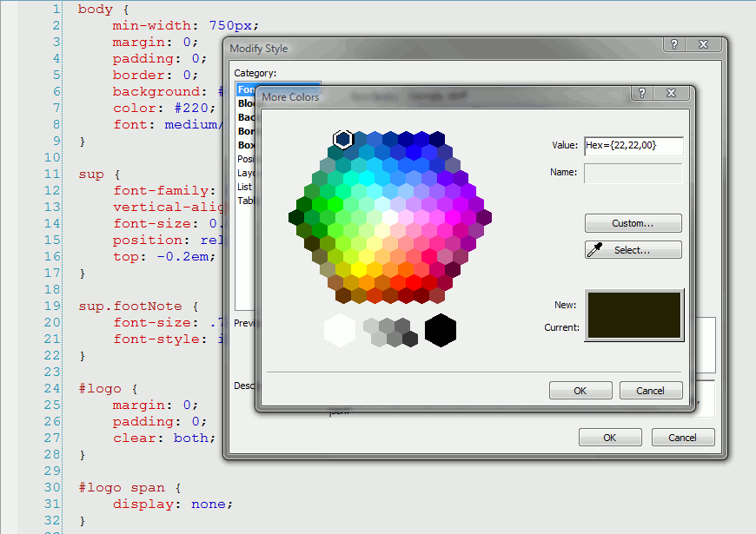This screenshot has width=756, height=534.
Task: Cancel the More Colors dialog
Action: click(651, 390)
